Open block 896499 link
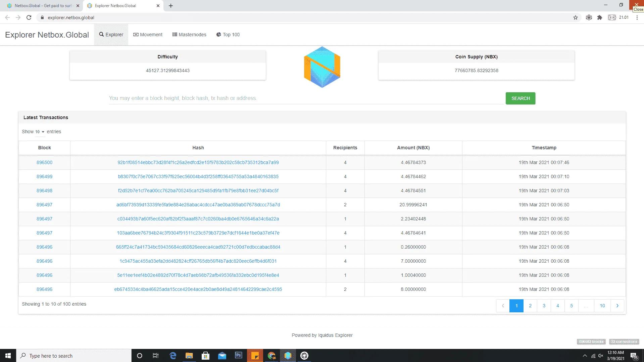Viewport: 644px width, 362px height. click(44, 176)
